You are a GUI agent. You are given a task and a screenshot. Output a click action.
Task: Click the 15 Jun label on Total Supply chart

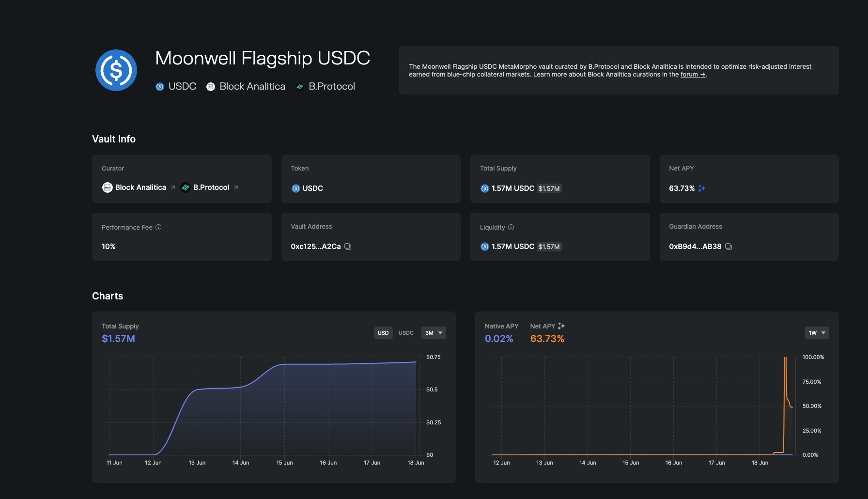click(284, 463)
